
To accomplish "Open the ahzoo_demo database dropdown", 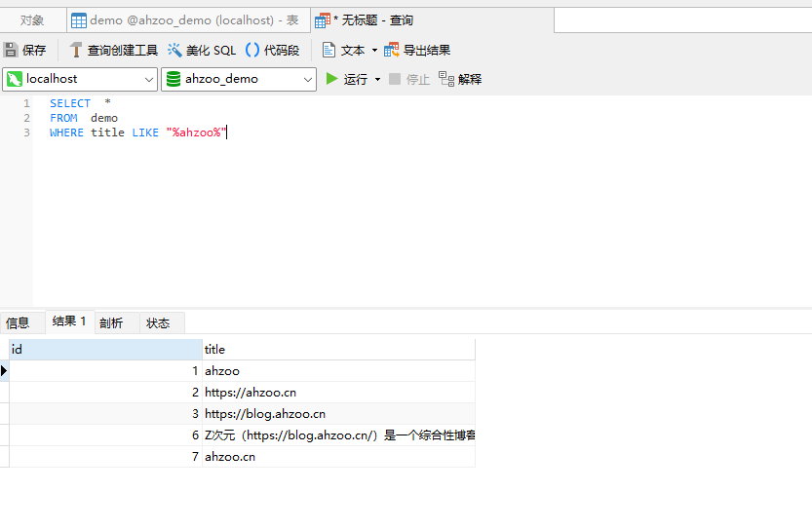I will pyautogui.click(x=308, y=79).
